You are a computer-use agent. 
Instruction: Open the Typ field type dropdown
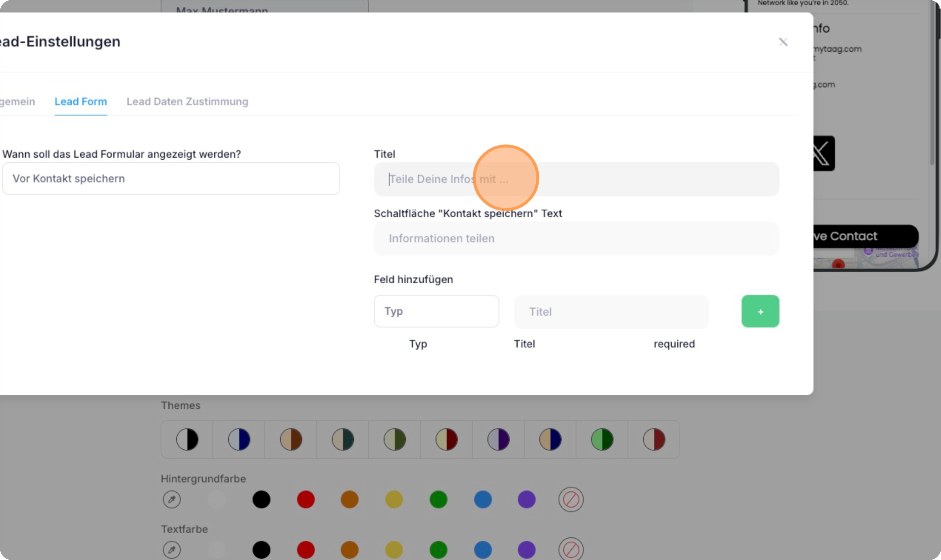(x=436, y=311)
